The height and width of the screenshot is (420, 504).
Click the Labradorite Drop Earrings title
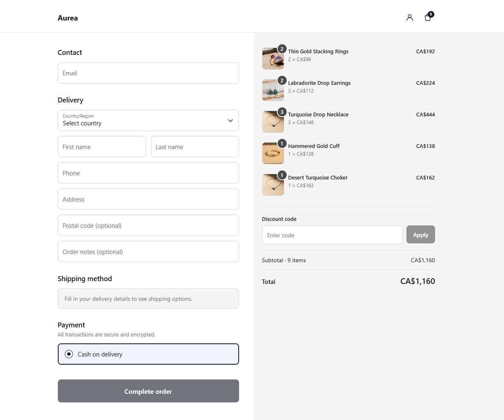click(319, 83)
